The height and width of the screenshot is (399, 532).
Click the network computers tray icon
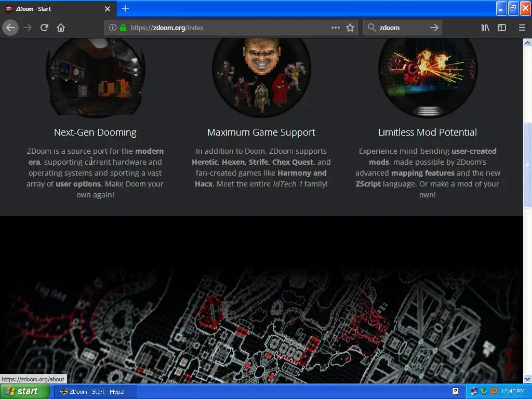click(474, 392)
